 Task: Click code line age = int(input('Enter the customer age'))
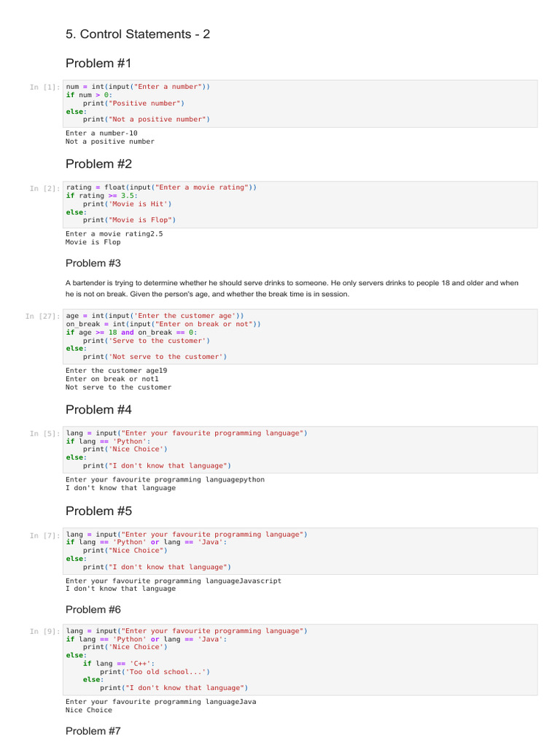point(155,316)
